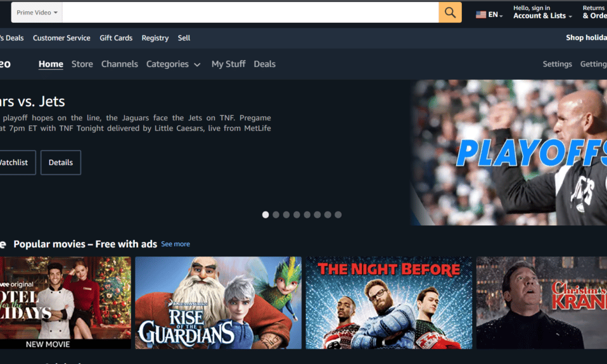Open Returns & Orders link
The height and width of the screenshot is (364, 607).
tap(594, 12)
